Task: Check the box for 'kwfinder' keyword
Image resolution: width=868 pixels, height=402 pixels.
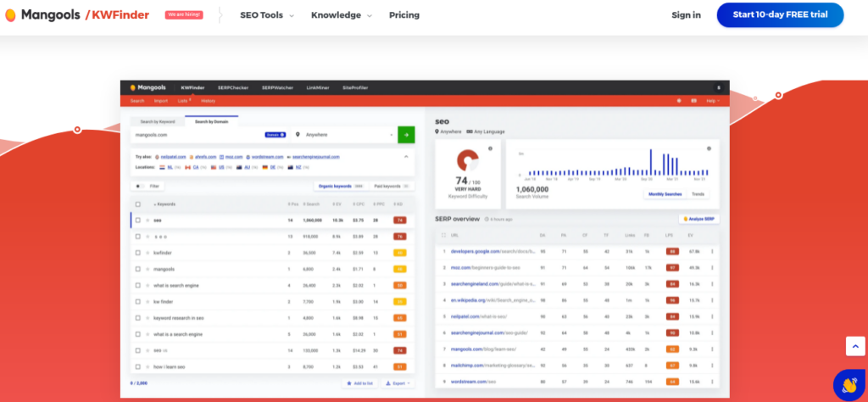Action: 138,253
